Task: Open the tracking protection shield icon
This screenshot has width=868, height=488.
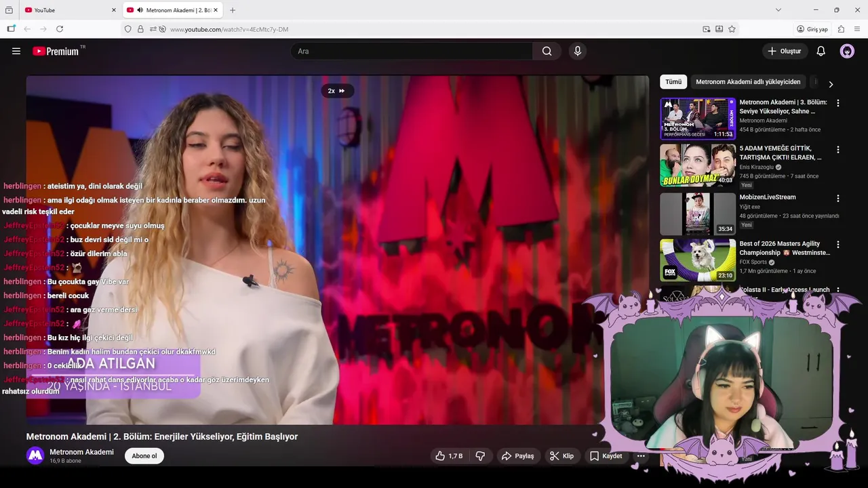Action: click(x=127, y=29)
